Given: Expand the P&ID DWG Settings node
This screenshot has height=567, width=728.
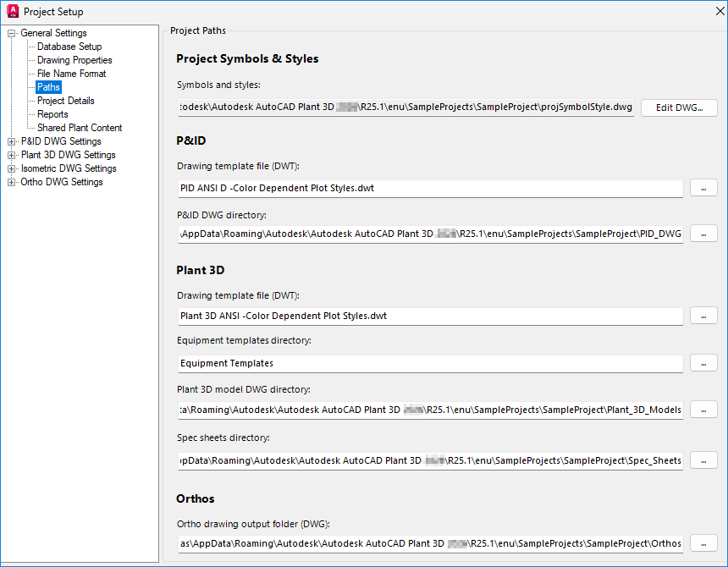Looking at the screenshot, I should click(11, 141).
